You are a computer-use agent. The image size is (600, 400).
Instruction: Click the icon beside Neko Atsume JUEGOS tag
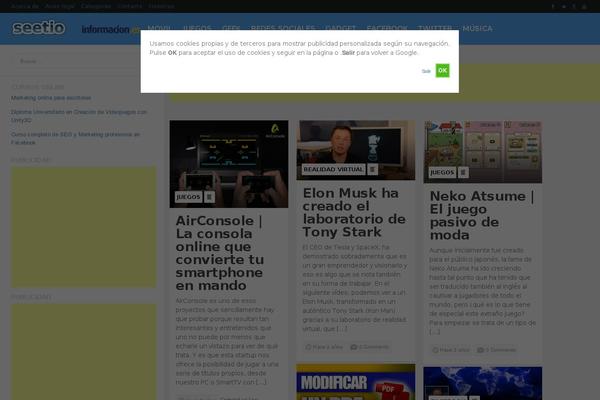coord(463,172)
